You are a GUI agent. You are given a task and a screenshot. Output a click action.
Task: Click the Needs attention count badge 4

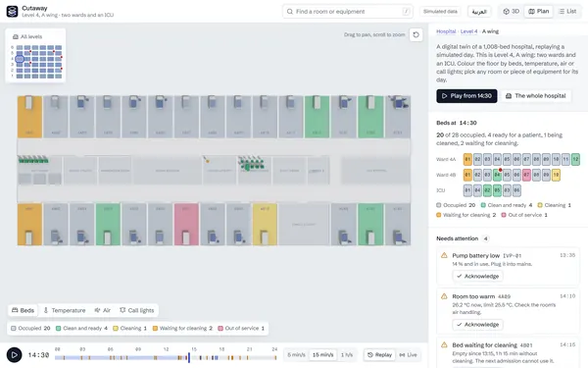(486, 238)
